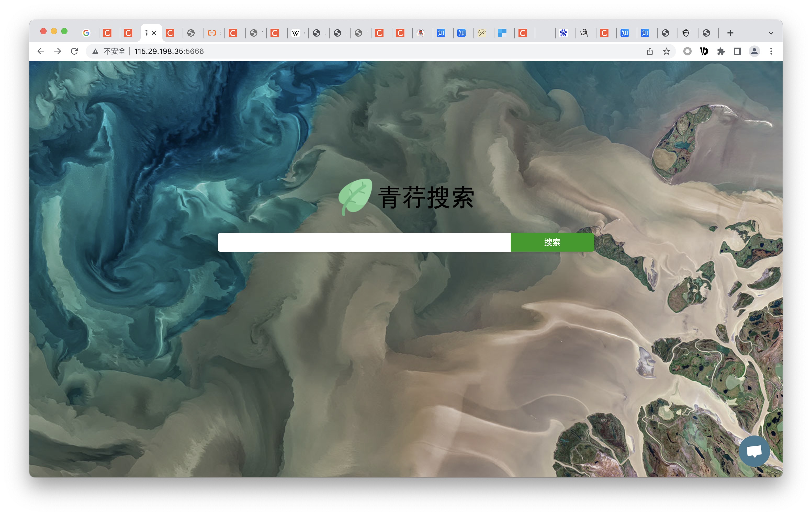
Task: Close the active tab
Action: [x=154, y=33]
